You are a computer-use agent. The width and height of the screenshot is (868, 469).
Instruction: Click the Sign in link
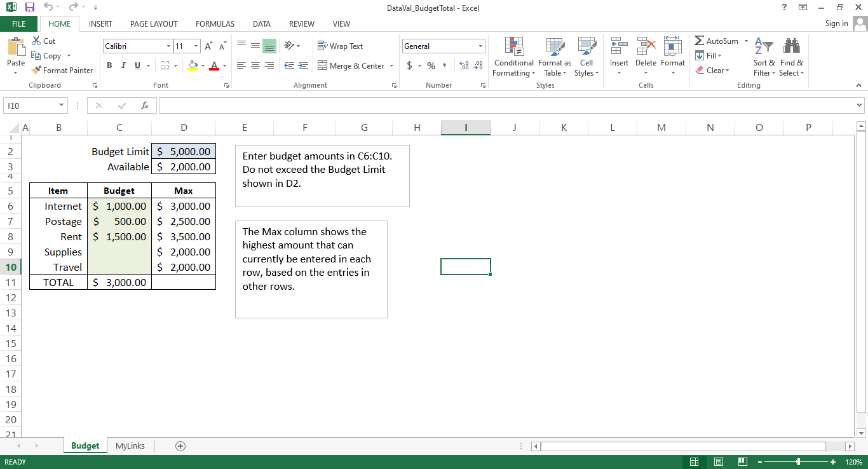point(836,24)
